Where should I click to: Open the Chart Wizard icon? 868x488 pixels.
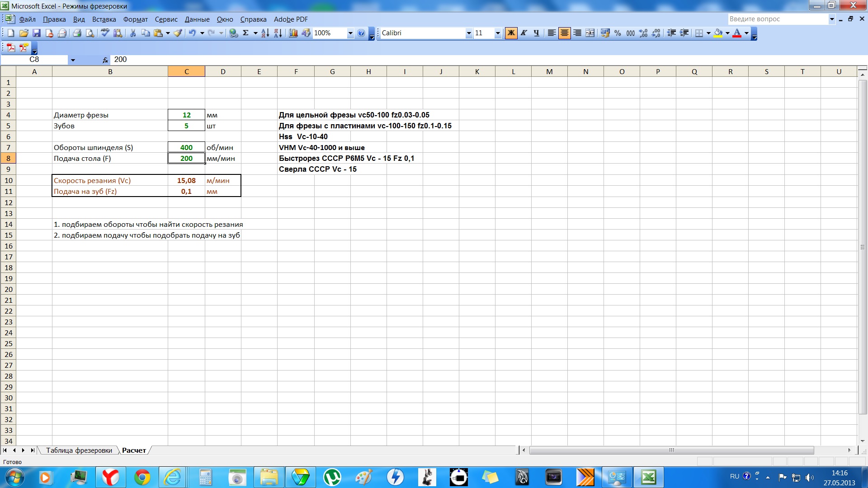point(293,33)
